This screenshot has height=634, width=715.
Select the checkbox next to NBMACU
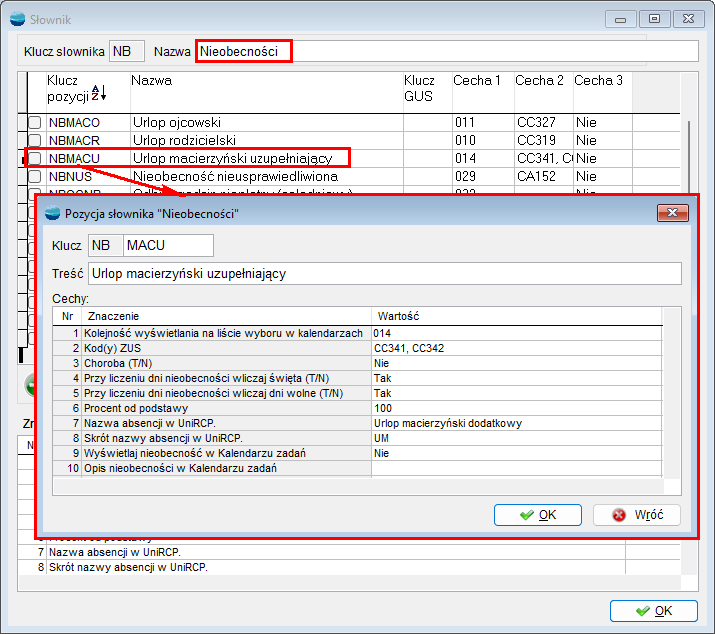[x=35, y=158]
